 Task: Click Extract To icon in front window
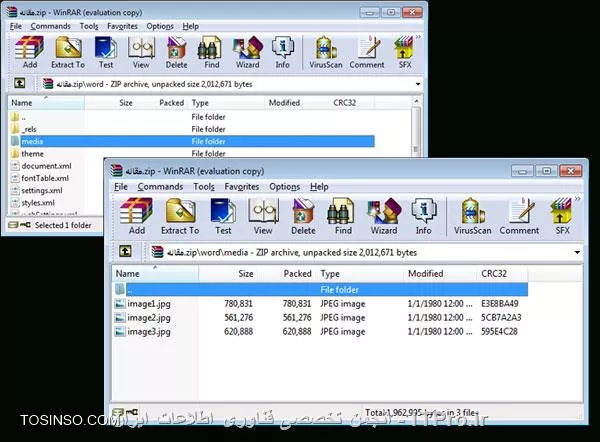[x=180, y=216]
